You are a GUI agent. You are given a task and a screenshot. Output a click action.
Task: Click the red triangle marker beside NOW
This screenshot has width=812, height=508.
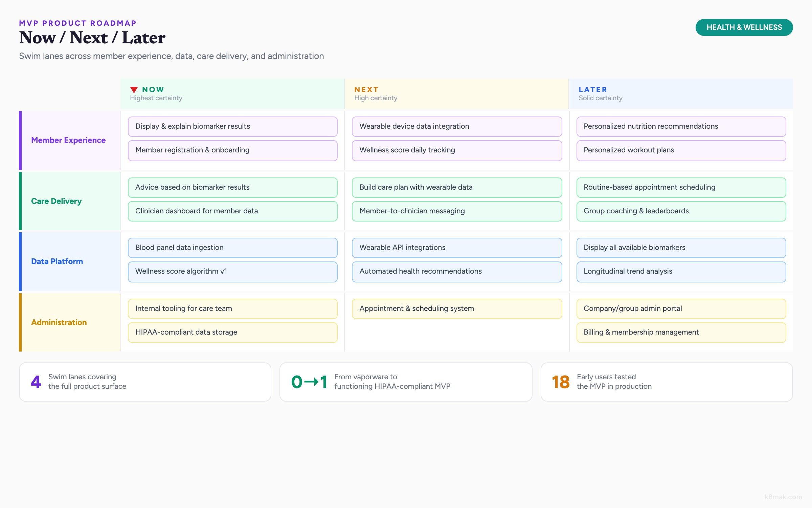134,90
